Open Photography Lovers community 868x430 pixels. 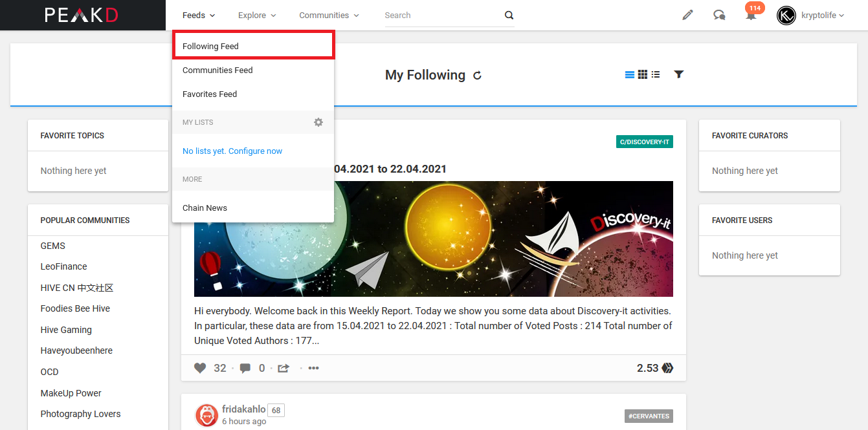pos(81,414)
